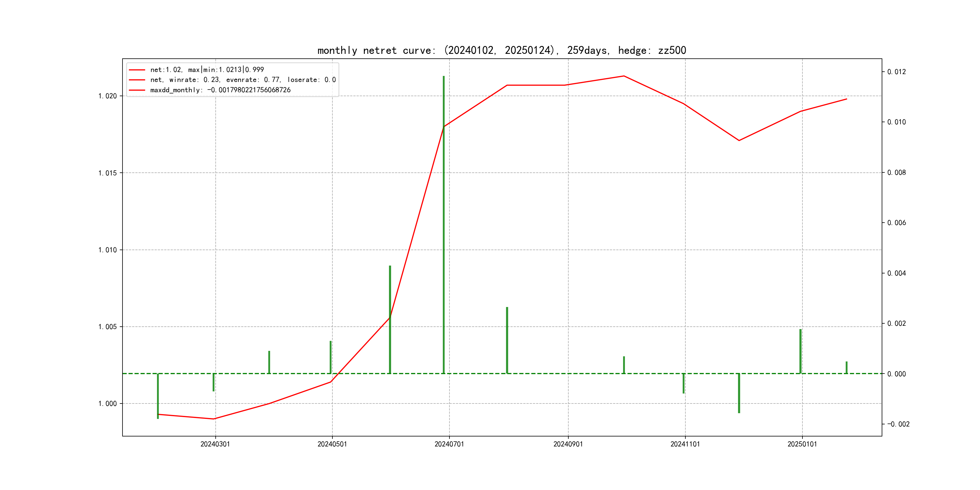The height and width of the screenshot is (490, 980).
Task: Click the red curve's peak point above 1.020
Action: pos(623,76)
